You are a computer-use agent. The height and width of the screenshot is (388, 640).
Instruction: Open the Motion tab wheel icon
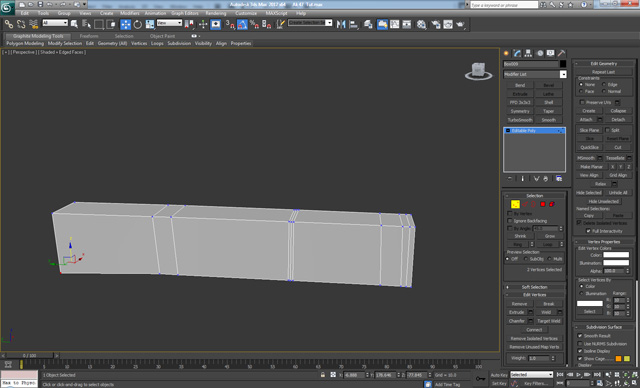(540, 53)
